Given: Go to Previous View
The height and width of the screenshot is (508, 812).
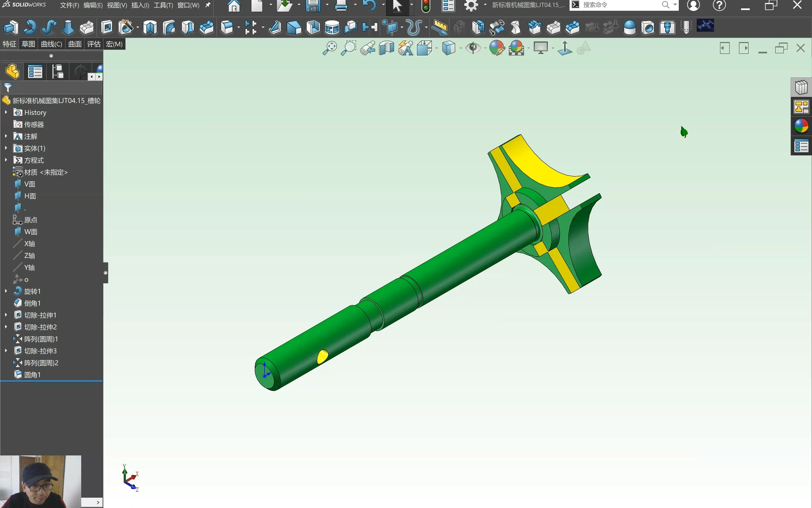Looking at the screenshot, I should point(368,48).
